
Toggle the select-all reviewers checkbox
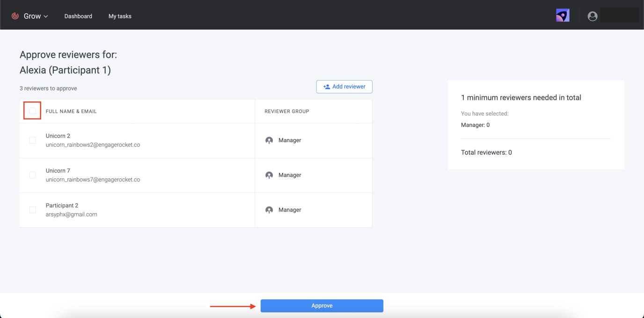pyautogui.click(x=33, y=111)
